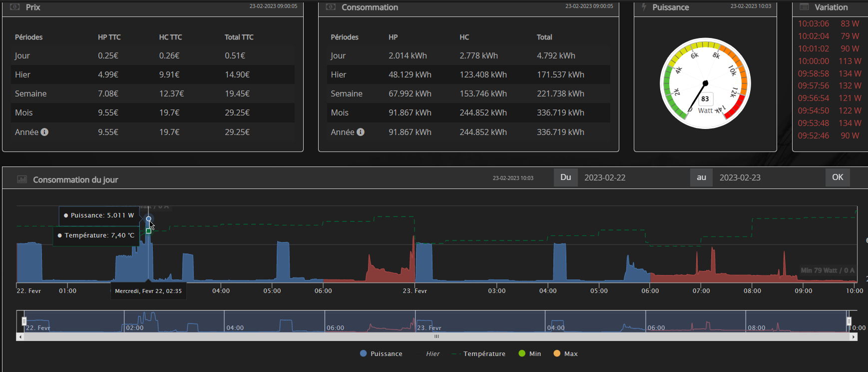Click the Puissance panel title

[x=671, y=7]
